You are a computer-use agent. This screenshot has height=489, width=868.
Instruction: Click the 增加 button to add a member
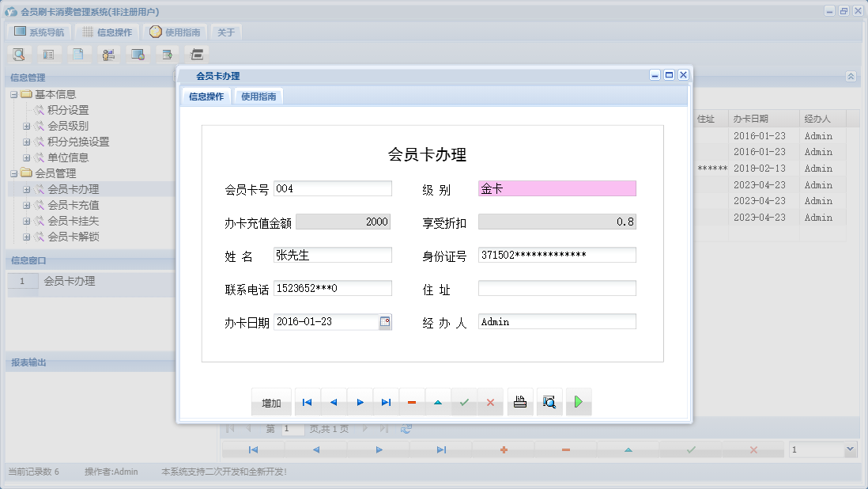point(270,401)
